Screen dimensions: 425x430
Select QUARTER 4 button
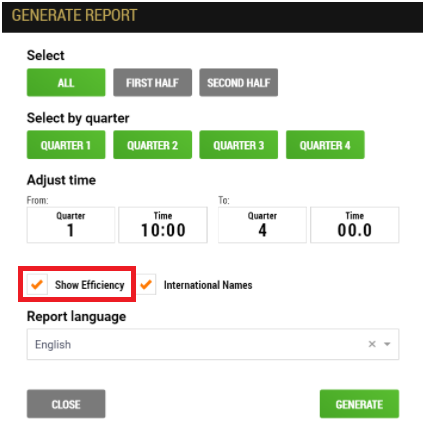[x=325, y=145]
